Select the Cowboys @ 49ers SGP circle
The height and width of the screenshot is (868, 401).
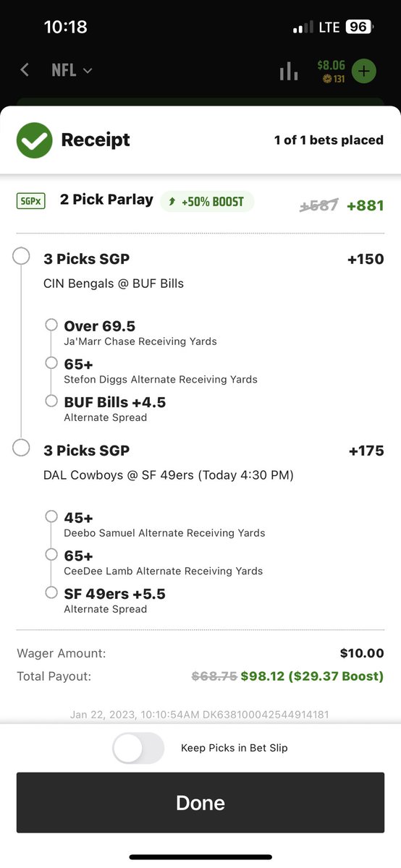tap(22, 448)
